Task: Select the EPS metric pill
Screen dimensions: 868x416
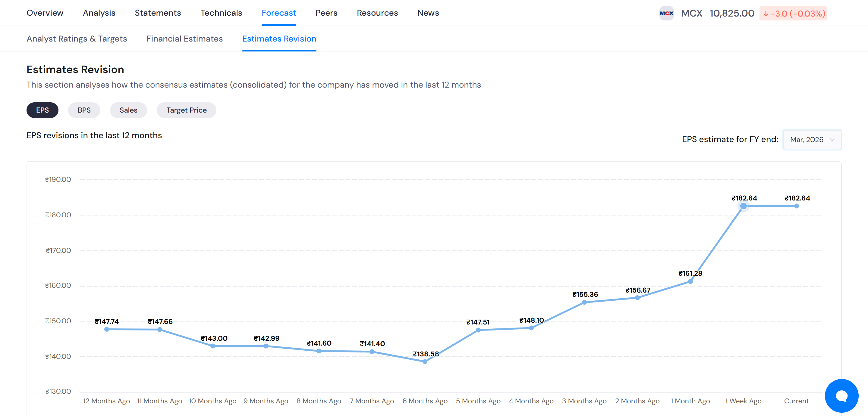Action: pos(42,110)
